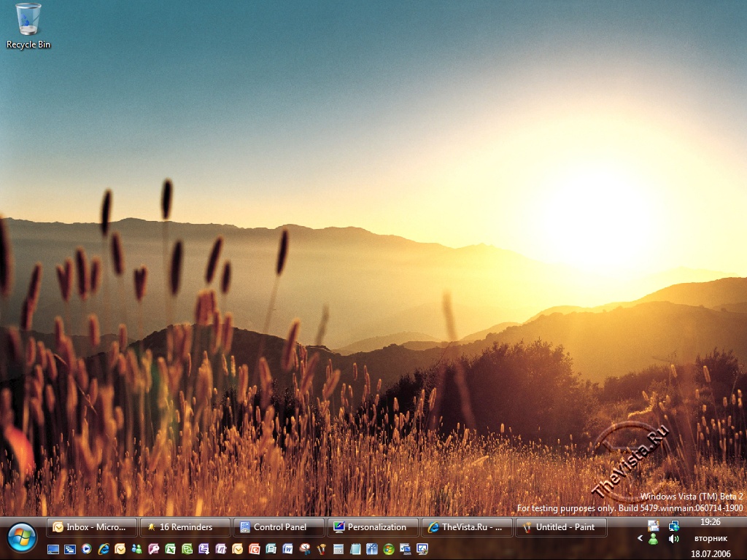This screenshot has height=560, width=747.
Task: Launch Excel from Quick Launch
Action: pyautogui.click(x=171, y=549)
